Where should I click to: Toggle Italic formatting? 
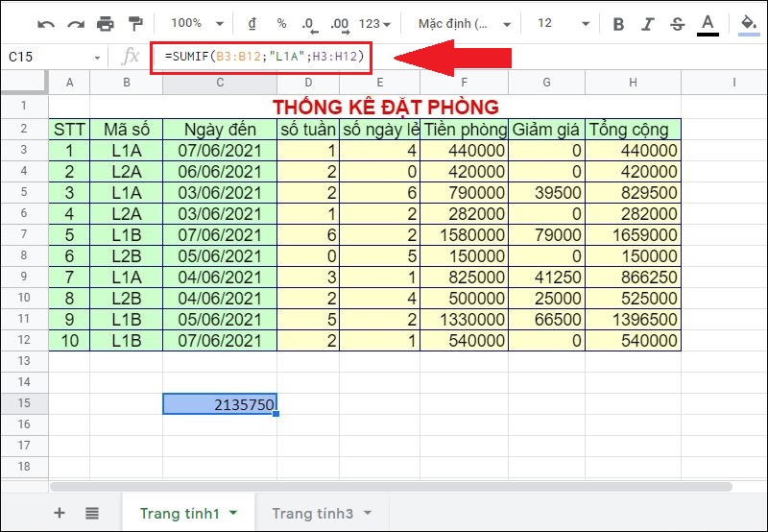[x=649, y=23]
